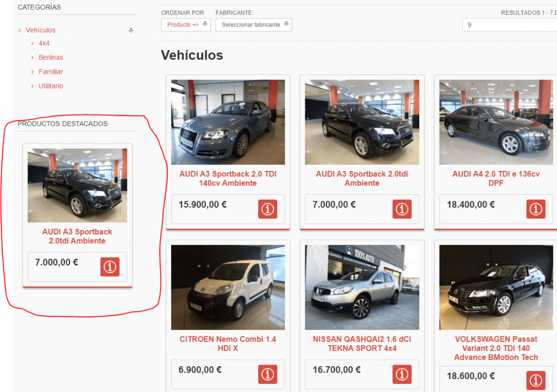Click info icon for CITROEN Nemo Combi

click(267, 374)
